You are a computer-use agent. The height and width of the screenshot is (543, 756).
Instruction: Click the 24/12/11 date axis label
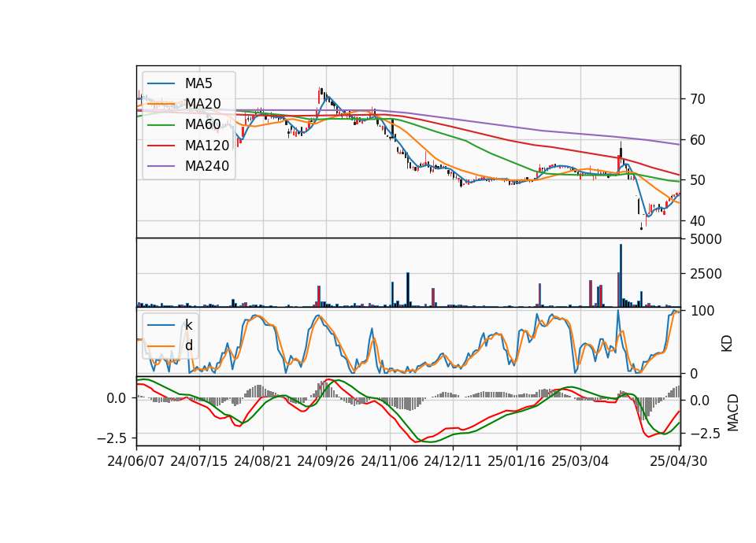coord(453,461)
